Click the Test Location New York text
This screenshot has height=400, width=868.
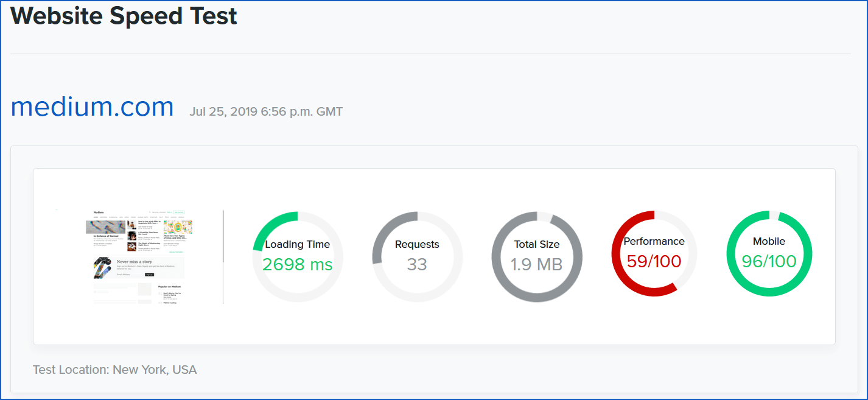click(x=115, y=370)
